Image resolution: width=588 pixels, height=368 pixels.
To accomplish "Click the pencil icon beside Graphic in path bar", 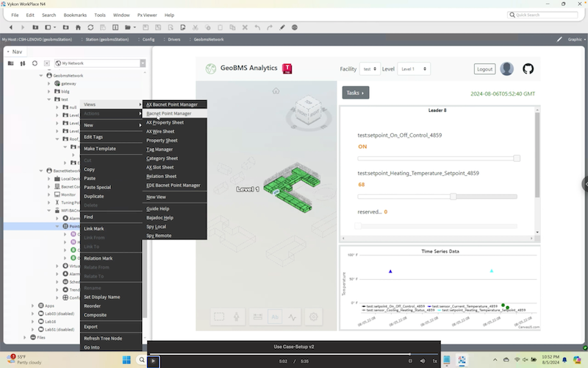I will point(559,39).
